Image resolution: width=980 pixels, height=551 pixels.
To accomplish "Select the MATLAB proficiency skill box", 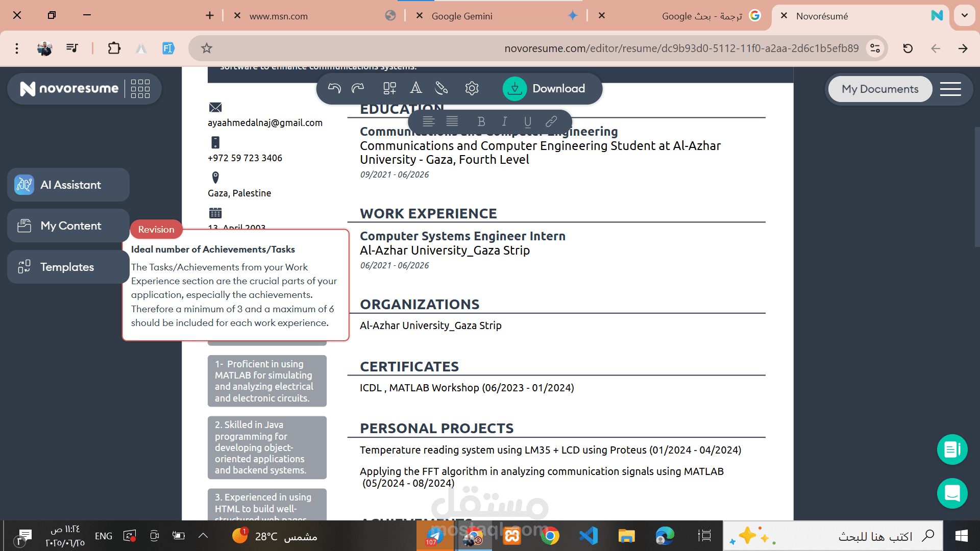I will [x=267, y=381].
